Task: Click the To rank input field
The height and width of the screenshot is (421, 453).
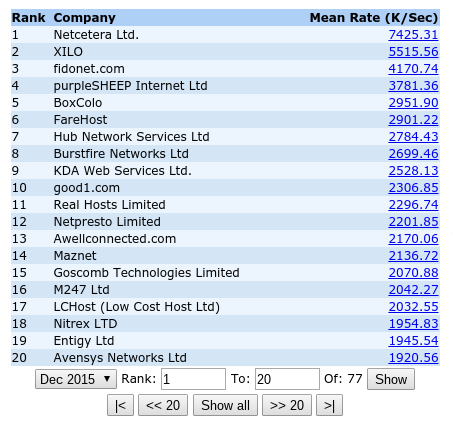Action: (x=287, y=379)
